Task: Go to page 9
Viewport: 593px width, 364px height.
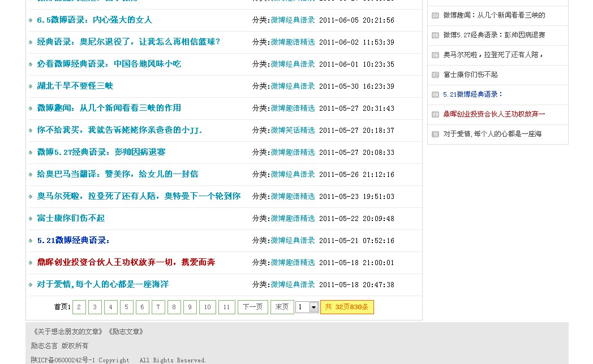Action: 190,307
